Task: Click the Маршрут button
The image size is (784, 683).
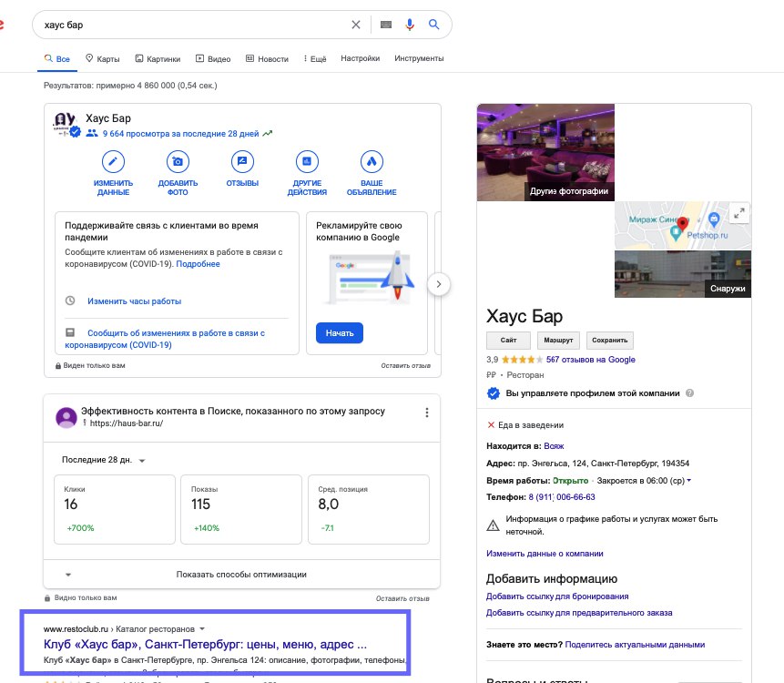Action: tap(558, 340)
